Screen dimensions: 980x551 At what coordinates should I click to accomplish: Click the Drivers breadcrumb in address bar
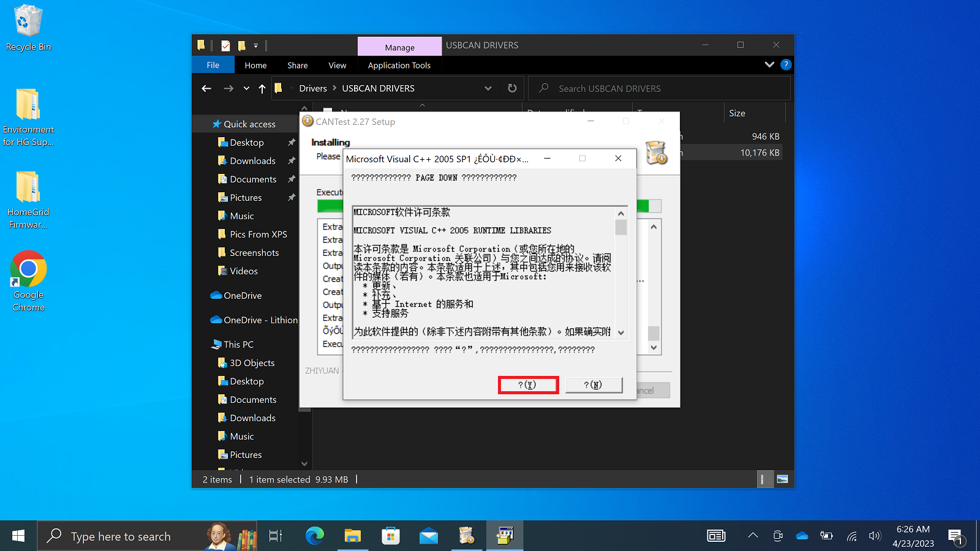313,88
